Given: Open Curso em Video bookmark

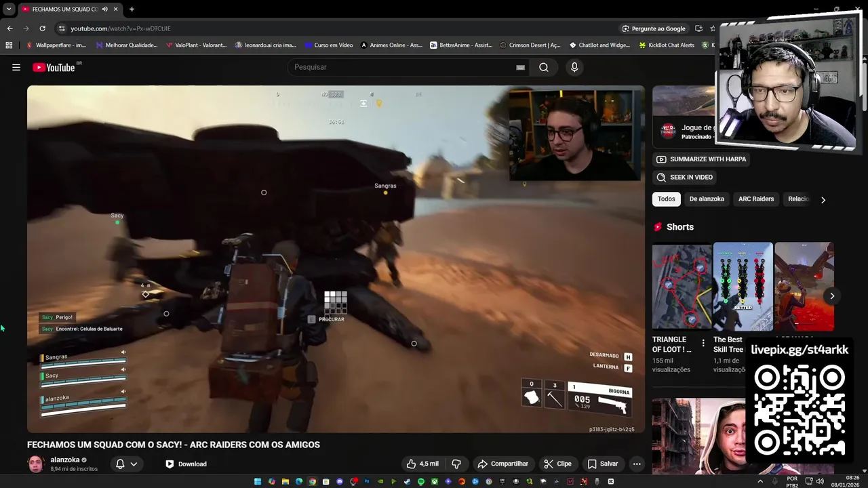Looking at the screenshot, I should pyautogui.click(x=328, y=45).
